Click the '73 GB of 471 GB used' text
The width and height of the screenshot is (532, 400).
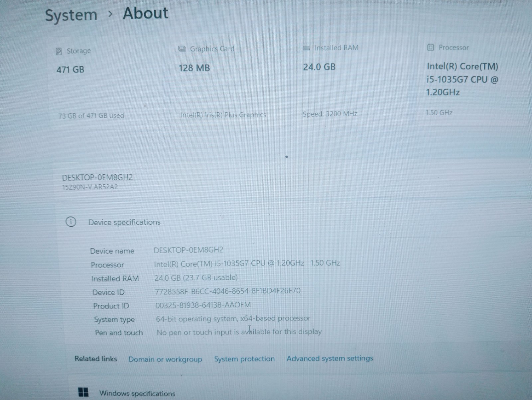click(x=91, y=116)
